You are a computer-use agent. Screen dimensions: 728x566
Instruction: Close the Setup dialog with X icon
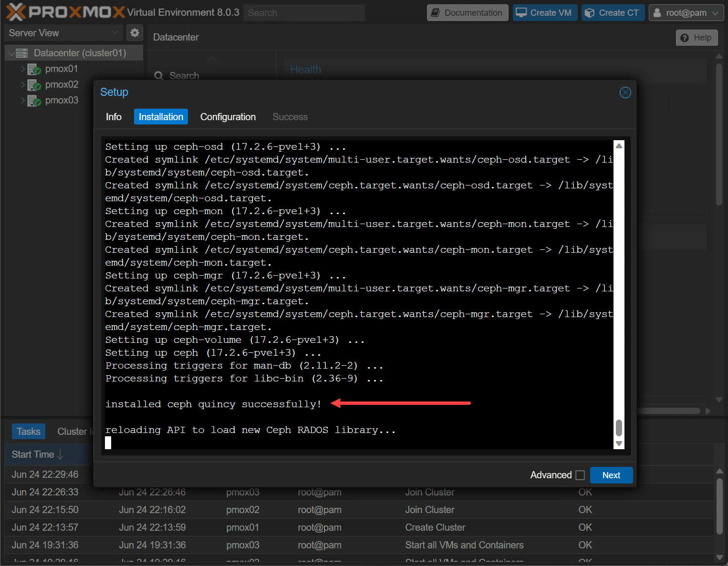click(x=625, y=93)
